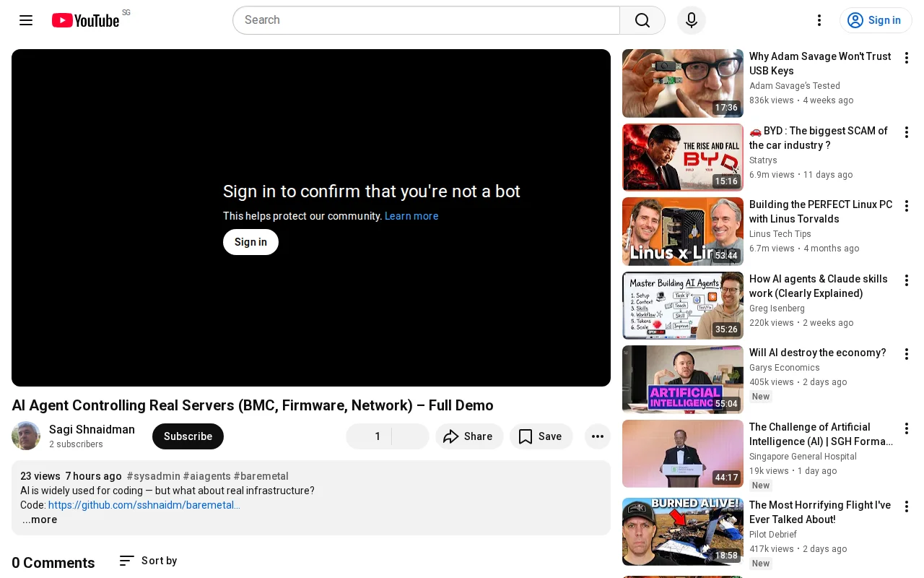Open options for BYD biggest SCAM video
Screen dimensions: 924x578
(x=907, y=132)
